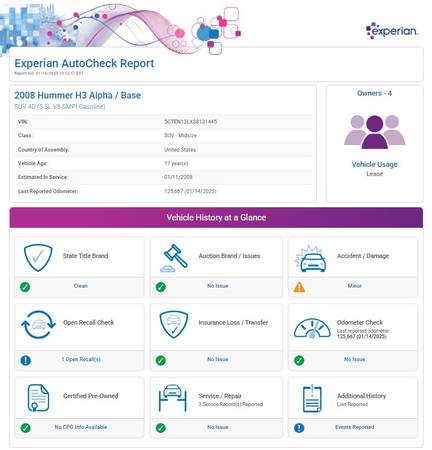Click the Experian logo
The image size is (432, 450).
pos(392,30)
